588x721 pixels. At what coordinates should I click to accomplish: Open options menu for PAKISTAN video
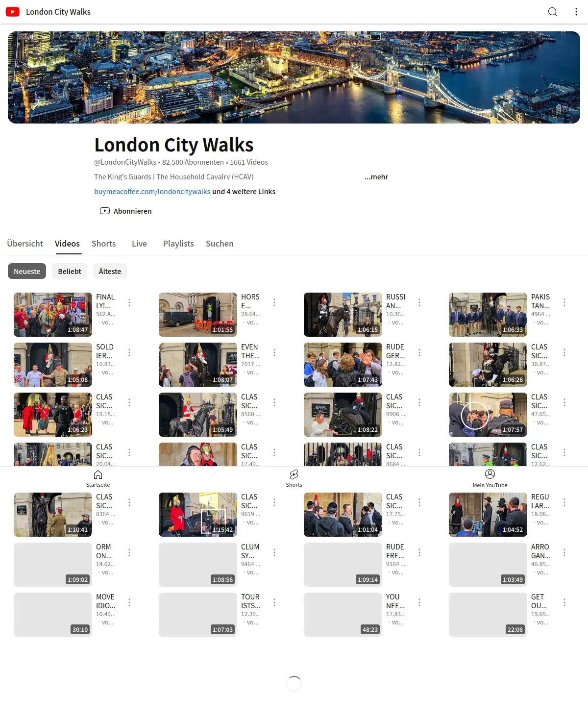564,302
